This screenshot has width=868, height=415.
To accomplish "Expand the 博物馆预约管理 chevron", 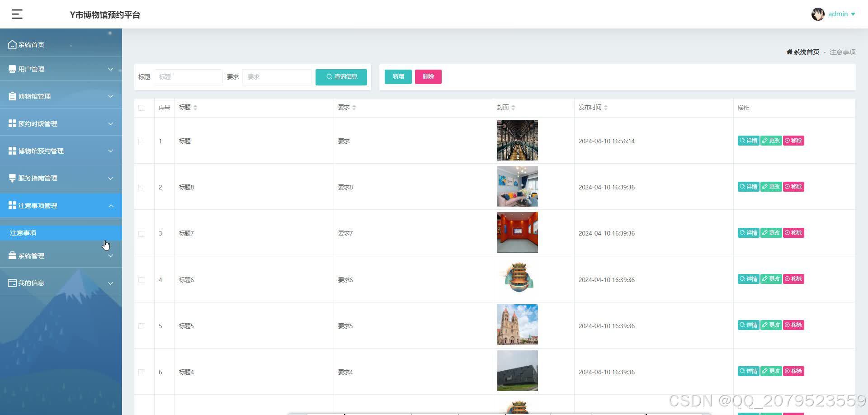I will (x=110, y=151).
